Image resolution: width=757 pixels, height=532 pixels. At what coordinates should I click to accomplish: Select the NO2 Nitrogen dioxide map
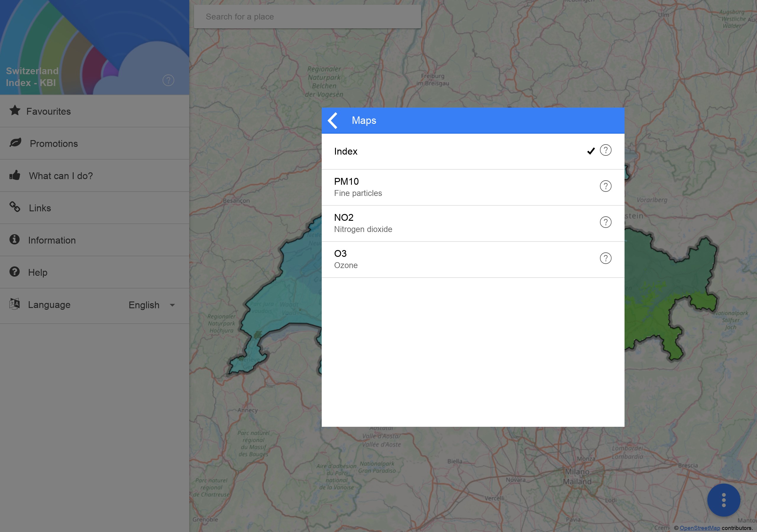tap(428, 223)
